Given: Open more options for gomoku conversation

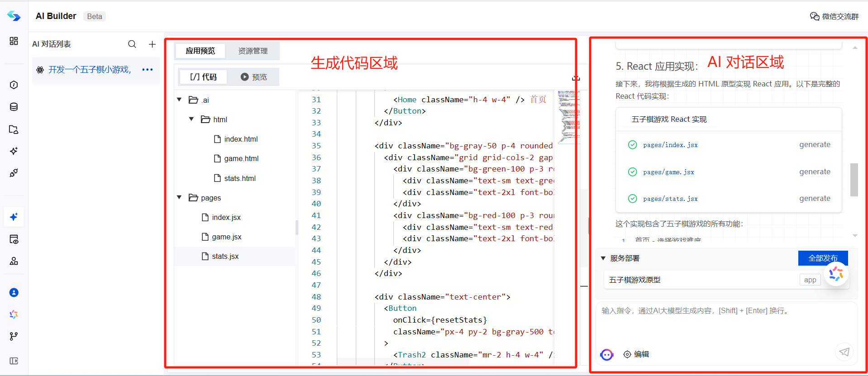Looking at the screenshot, I should [x=148, y=70].
